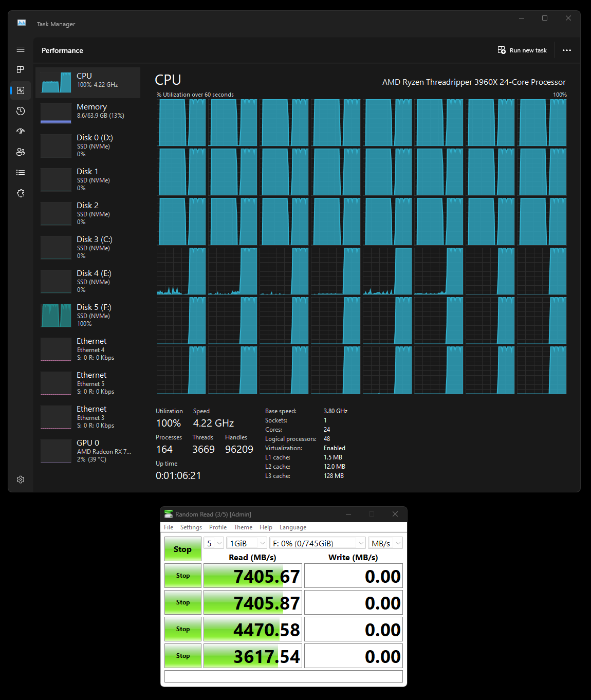The image size is (591, 700).
Task: Stop the test in the 4470.58 row
Action: (182, 629)
